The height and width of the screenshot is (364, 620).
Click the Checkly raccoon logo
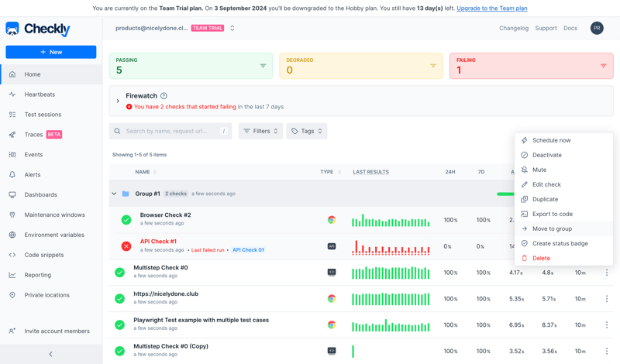coord(13,29)
